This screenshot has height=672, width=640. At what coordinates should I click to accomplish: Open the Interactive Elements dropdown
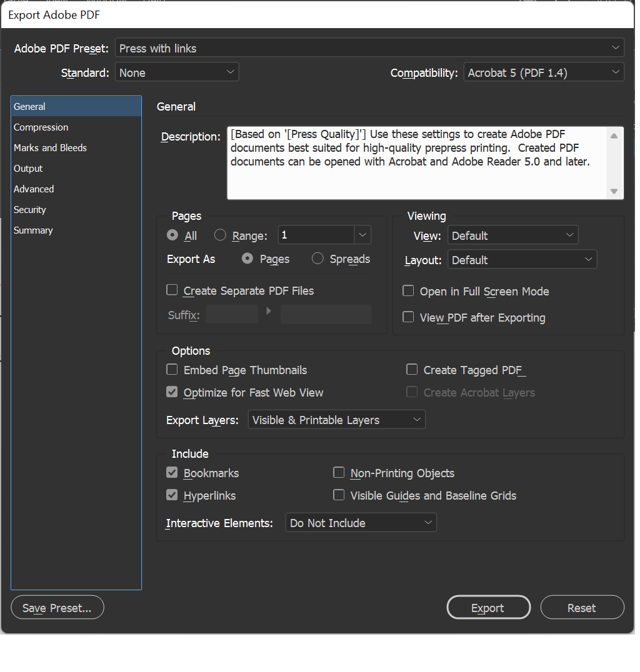click(x=361, y=522)
